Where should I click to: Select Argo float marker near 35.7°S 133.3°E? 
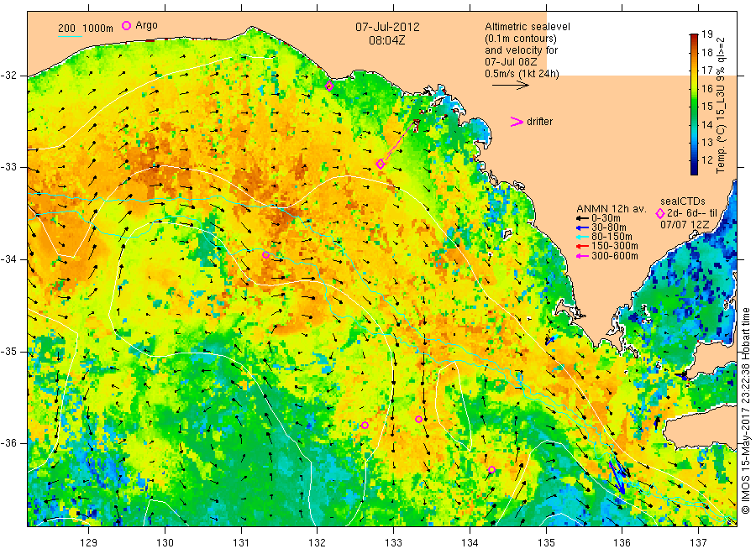click(x=419, y=419)
